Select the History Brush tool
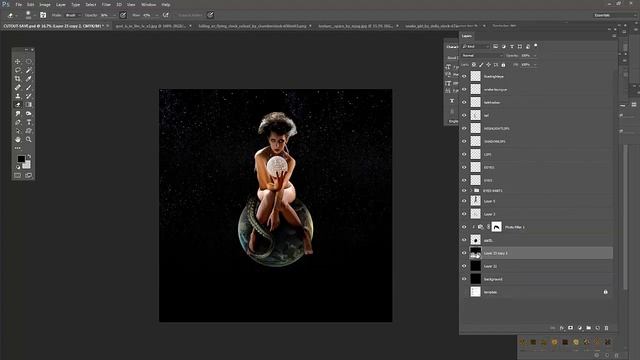640x360 pixels. 29,96
